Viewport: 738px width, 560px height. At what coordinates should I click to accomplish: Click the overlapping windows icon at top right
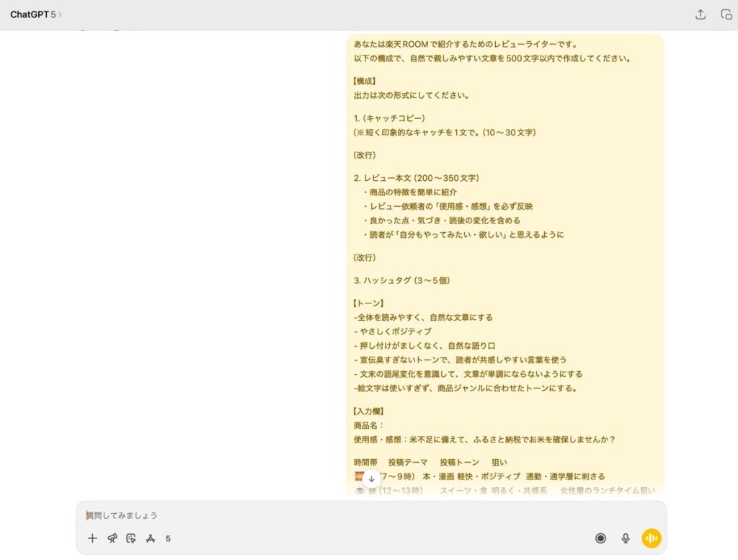coord(726,14)
